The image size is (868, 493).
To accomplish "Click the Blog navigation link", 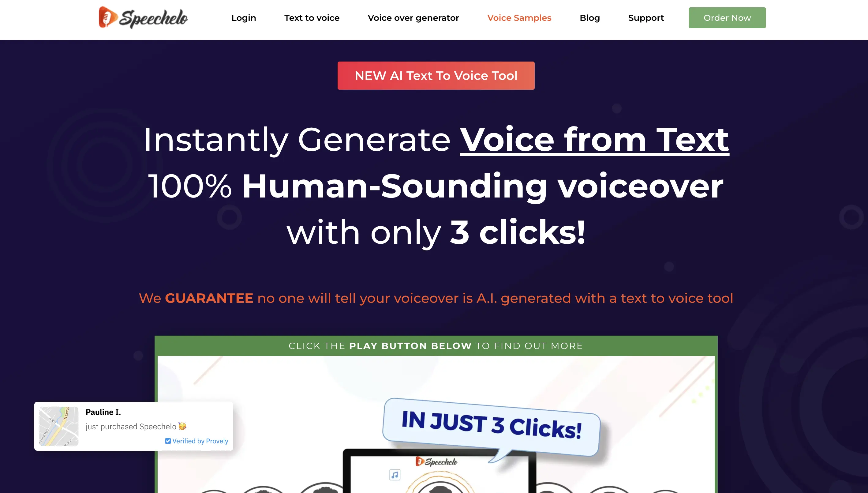I will pyautogui.click(x=589, y=17).
